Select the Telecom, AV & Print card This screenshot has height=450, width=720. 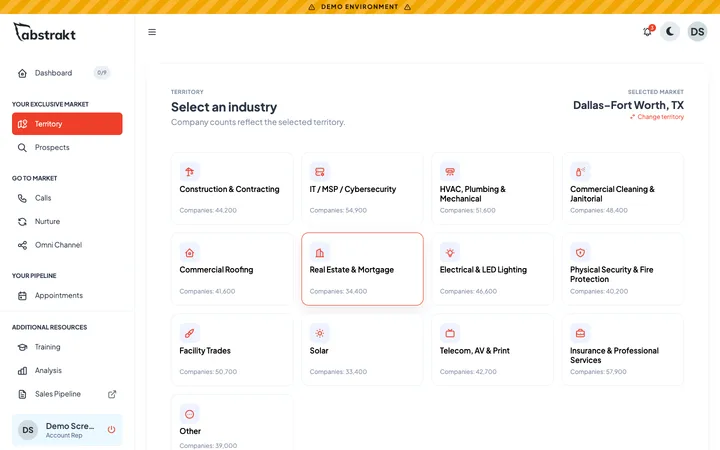[492, 350]
